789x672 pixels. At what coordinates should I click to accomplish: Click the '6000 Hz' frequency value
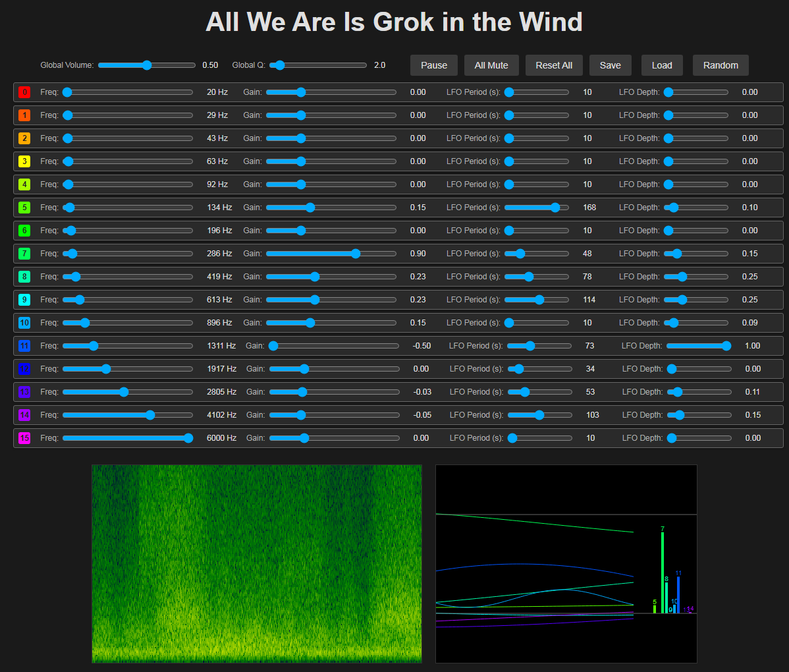coord(221,438)
